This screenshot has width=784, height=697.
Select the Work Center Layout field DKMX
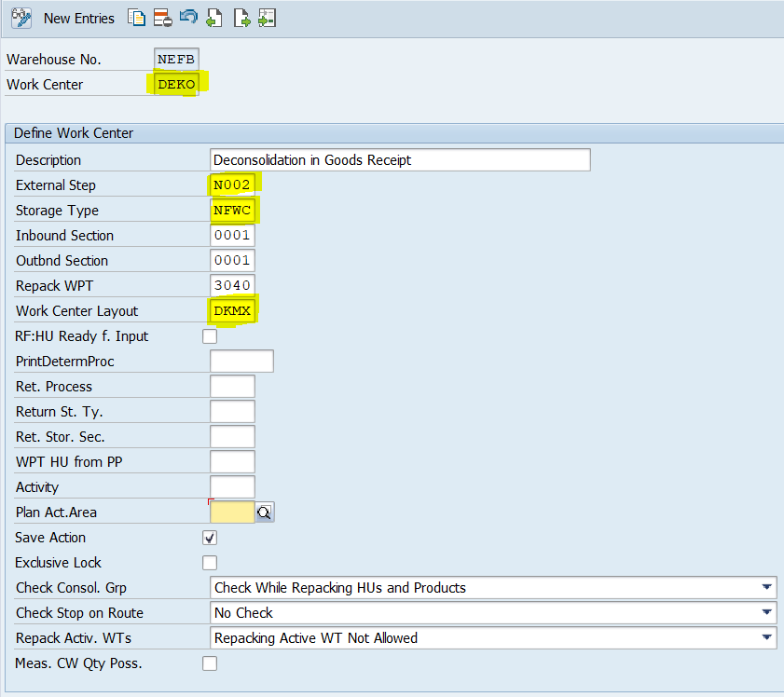tap(232, 311)
